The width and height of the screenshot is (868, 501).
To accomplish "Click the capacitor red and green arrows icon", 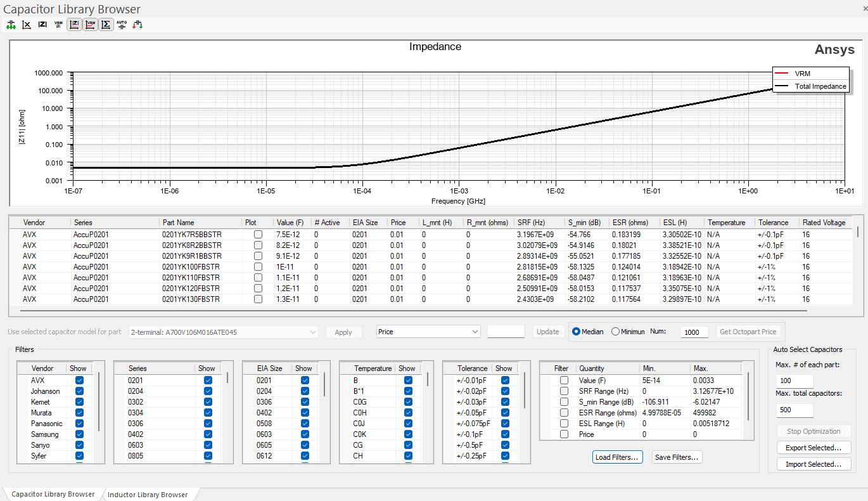I will 137,25.
